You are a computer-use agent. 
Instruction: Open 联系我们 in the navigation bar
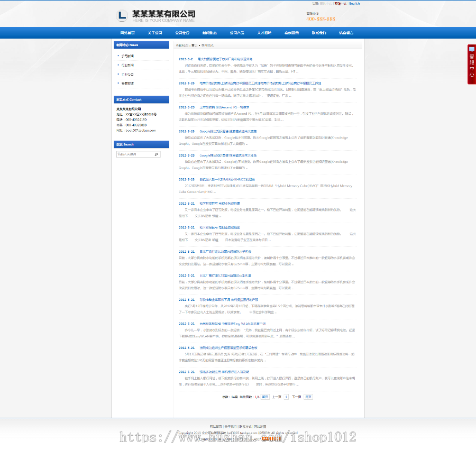coord(319,33)
